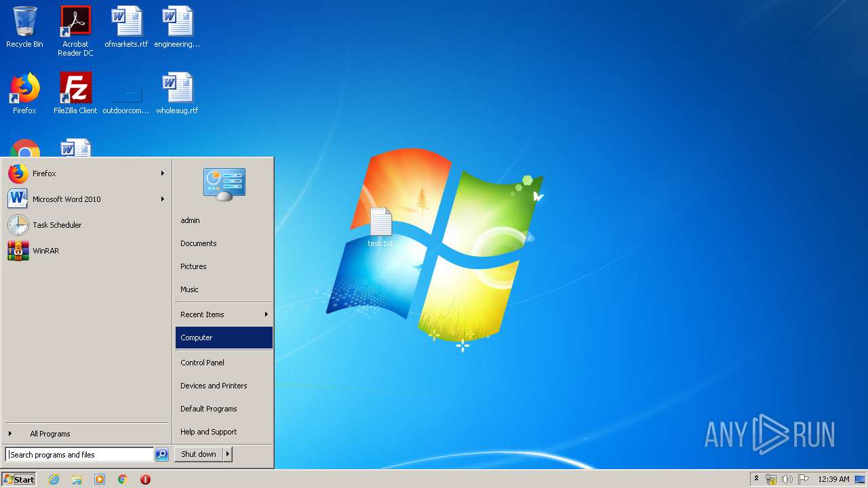Select the engineering... Word document icon
Image resolution: width=868 pixels, height=488 pixels.
(x=177, y=27)
